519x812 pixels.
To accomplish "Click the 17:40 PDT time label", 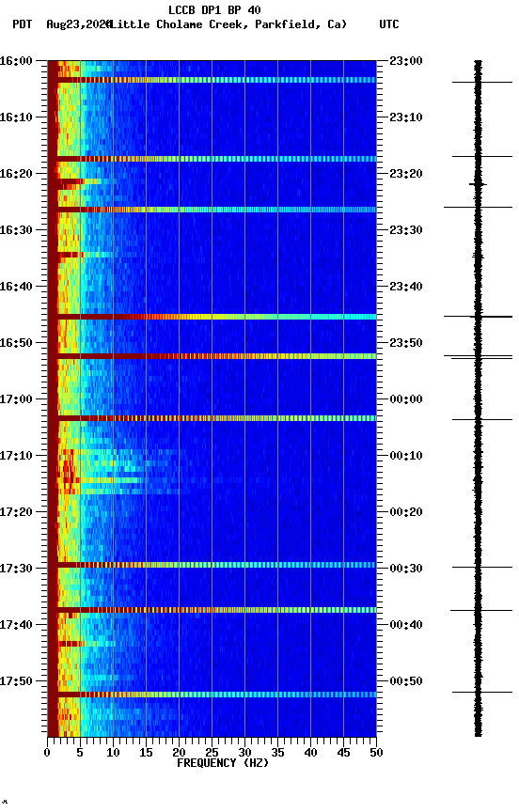I will pos(16,626).
